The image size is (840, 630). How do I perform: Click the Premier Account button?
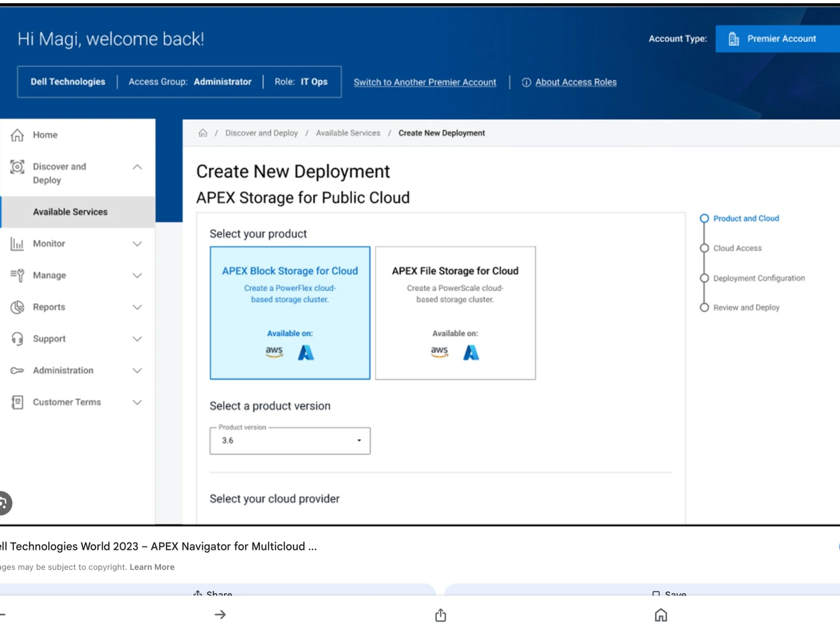[x=777, y=39]
